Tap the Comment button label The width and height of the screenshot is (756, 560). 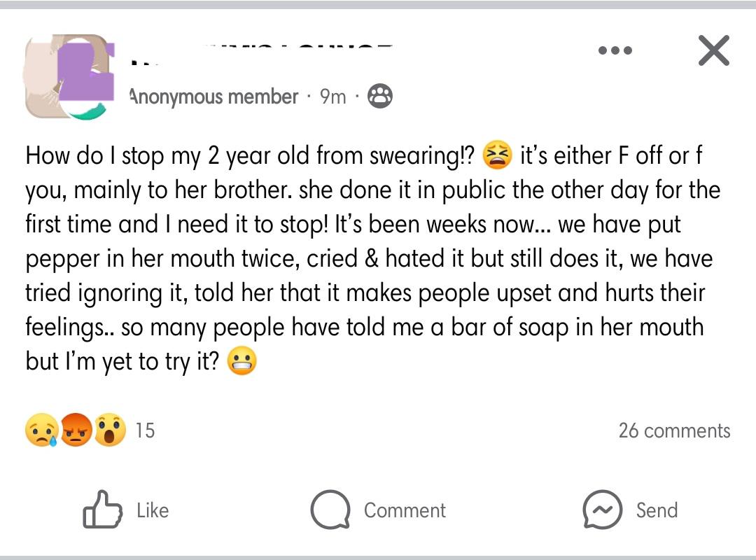(x=405, y=510)
